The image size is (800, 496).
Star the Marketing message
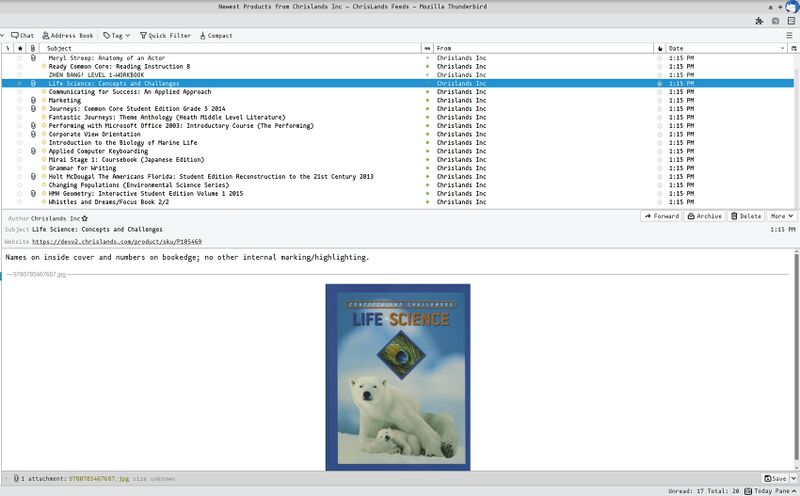20,101
